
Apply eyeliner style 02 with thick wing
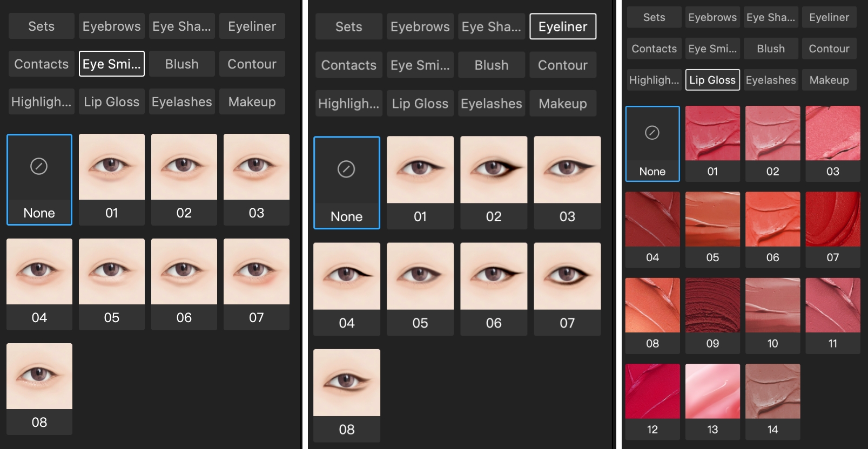tap(493, 182)
